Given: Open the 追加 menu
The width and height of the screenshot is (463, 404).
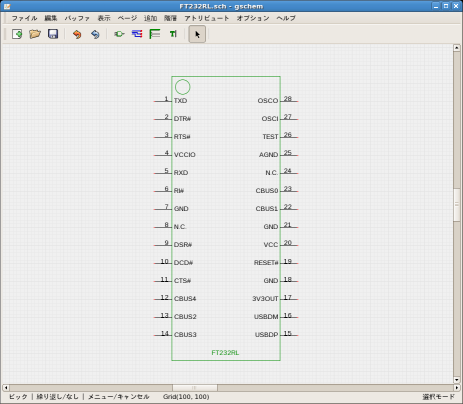Looking at the screenshot, I should (150, 18).
